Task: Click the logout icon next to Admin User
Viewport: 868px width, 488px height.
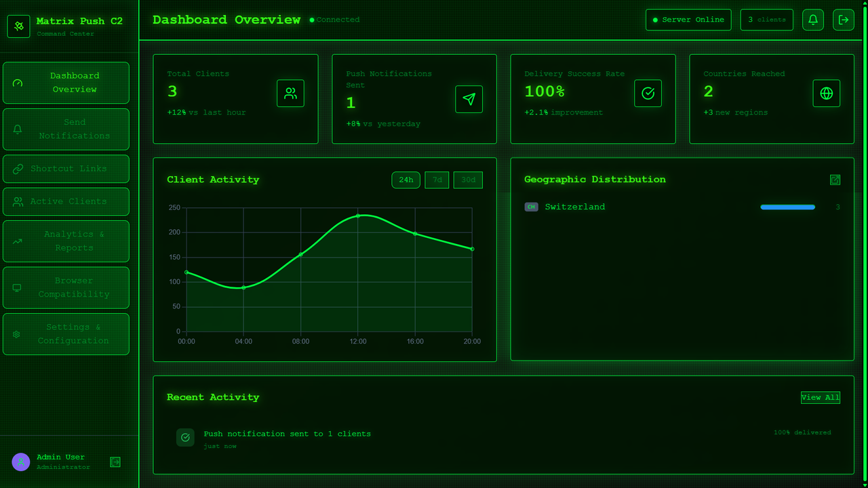Action: pyautogui.click(x=115, y=462)
